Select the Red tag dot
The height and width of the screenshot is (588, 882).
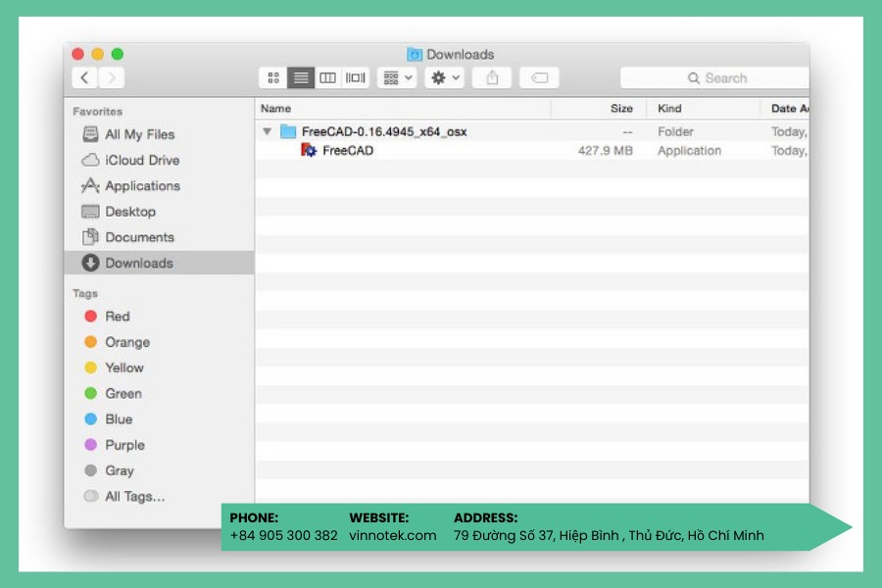90,317
